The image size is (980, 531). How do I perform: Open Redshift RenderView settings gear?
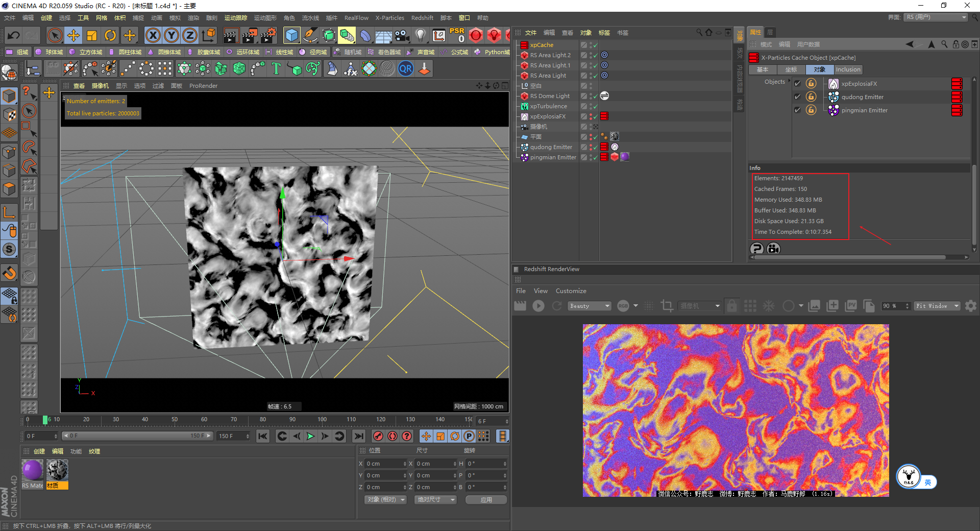(x=971, y=306)
